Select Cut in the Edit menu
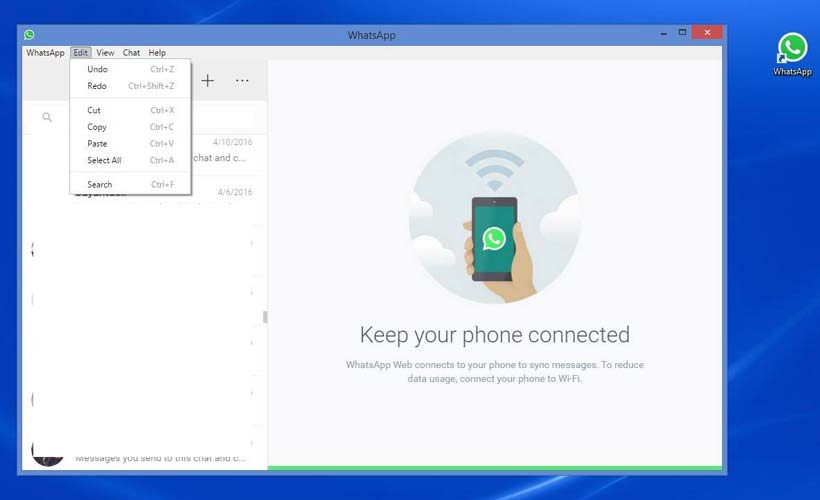820x500 pixels. (131, 110)
